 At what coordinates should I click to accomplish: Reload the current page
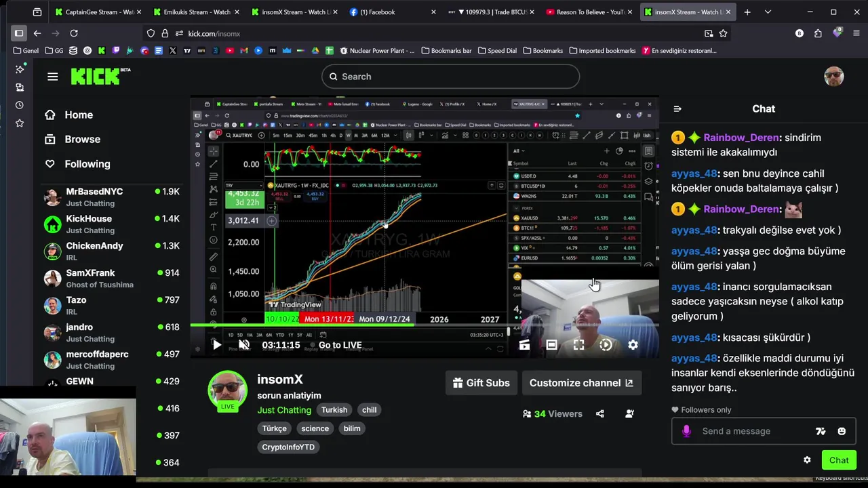coord(74,33)
